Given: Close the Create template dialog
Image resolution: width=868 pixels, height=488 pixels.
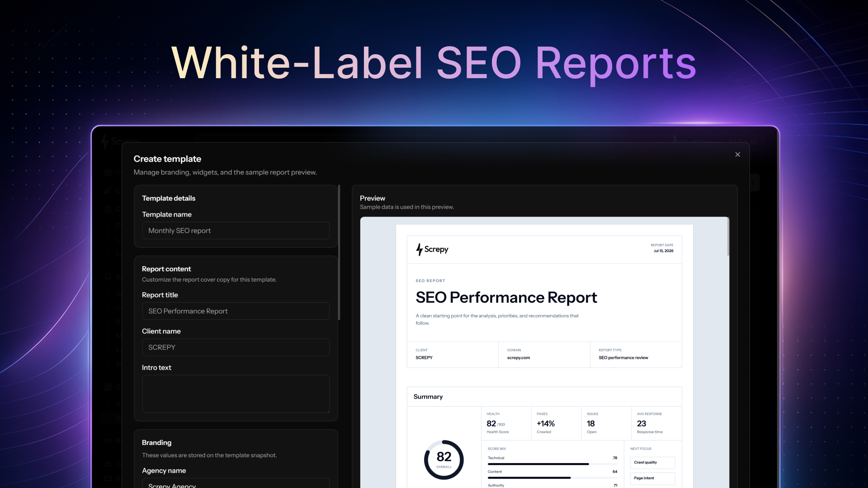Looking at the screenshot, I should [737, 155].
